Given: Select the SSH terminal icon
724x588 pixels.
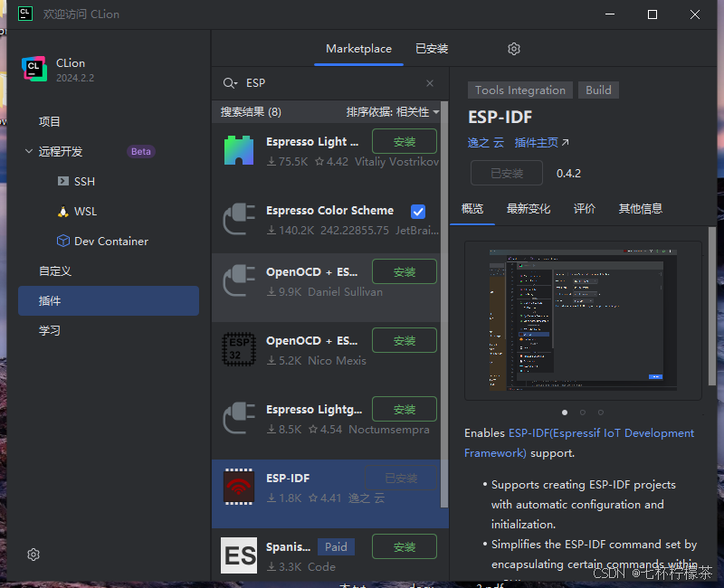Looking at the screenshot, I should click(62, 181).
